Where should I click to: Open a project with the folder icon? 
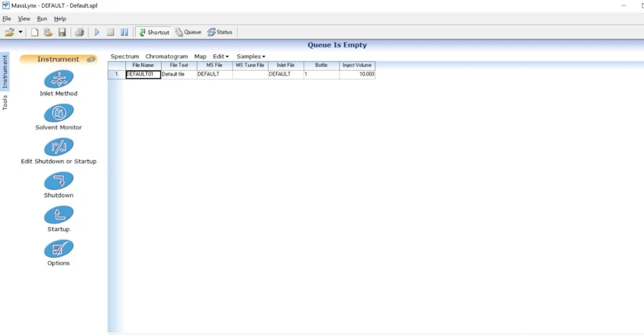(x=10, y=32)
